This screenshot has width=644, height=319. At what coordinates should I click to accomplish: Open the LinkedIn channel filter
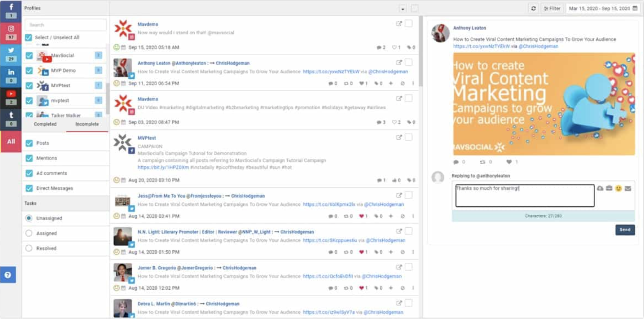10,75
